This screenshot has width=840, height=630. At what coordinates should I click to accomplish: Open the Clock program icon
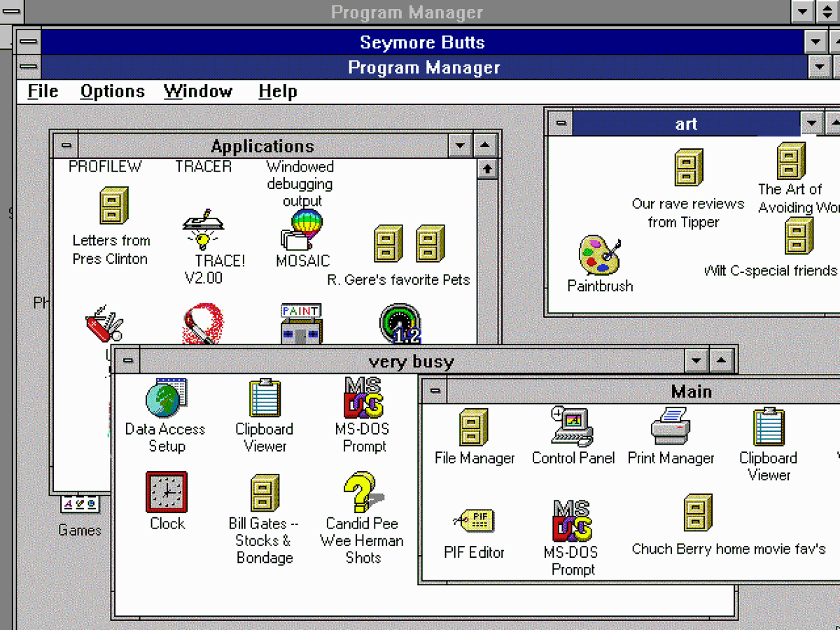[x=167, y=492]
